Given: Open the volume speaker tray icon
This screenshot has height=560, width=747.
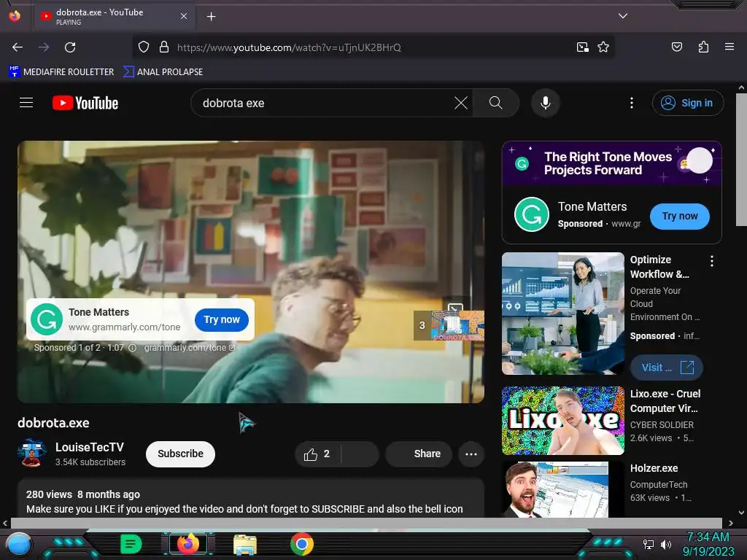Looking at the screenshot, I should [666, 544].
